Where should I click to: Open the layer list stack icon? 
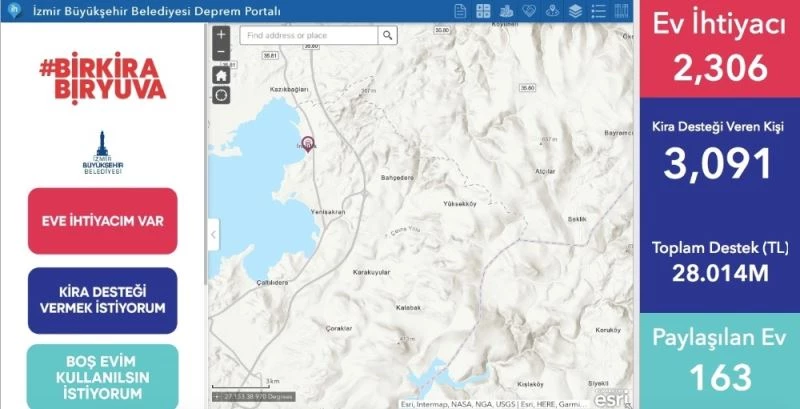(575, 11)
